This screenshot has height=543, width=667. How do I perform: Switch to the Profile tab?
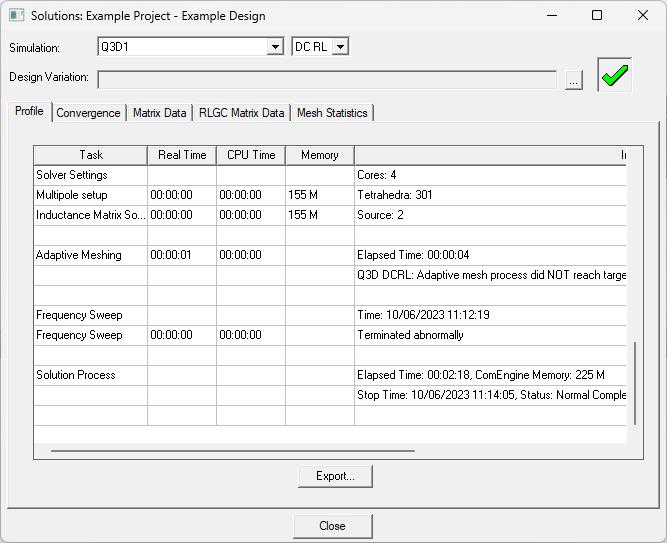pyautogui.click(x=29, y=112)
